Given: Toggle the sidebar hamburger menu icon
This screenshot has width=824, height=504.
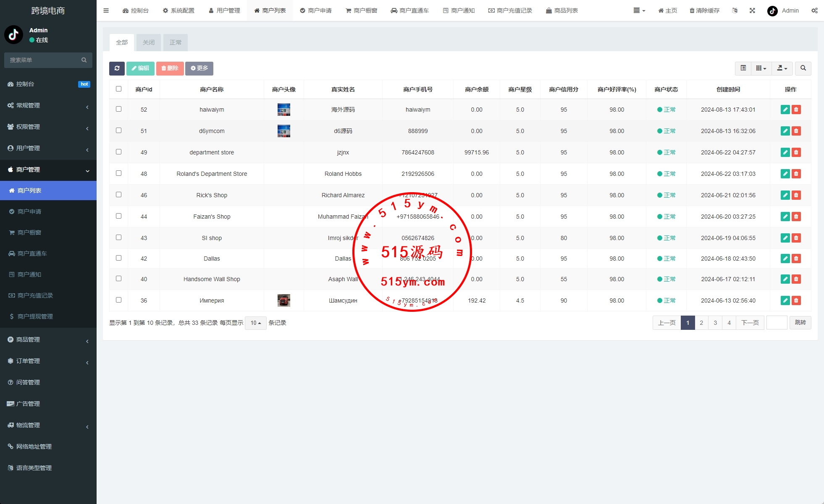Looking at the screenshot, I should pos(106,10).
